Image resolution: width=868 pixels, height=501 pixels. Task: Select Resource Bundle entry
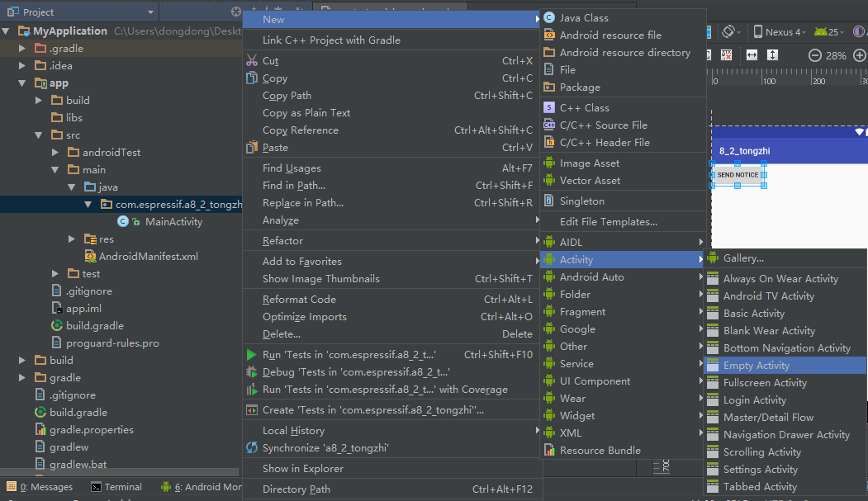point(623,451)
